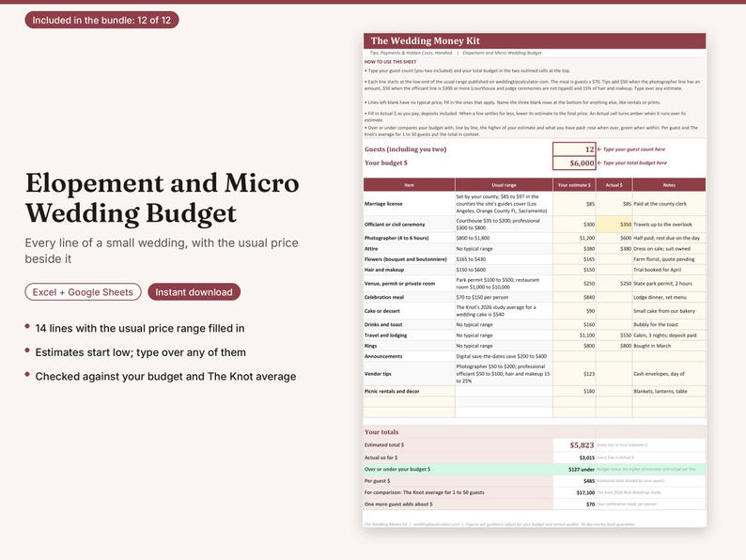Click the 'Notes' column header
The image size is (746, 560).
pyautogui.click(x=669, y=185)
